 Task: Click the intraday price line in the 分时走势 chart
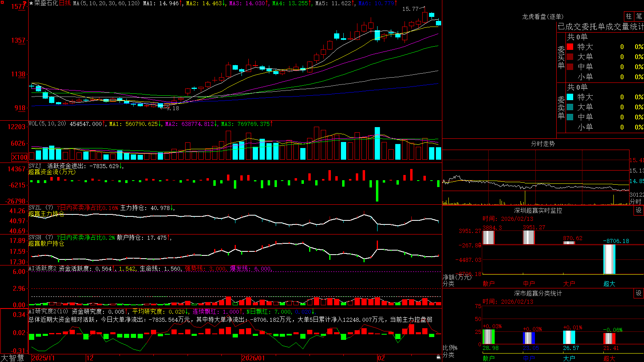pos(535,185)
